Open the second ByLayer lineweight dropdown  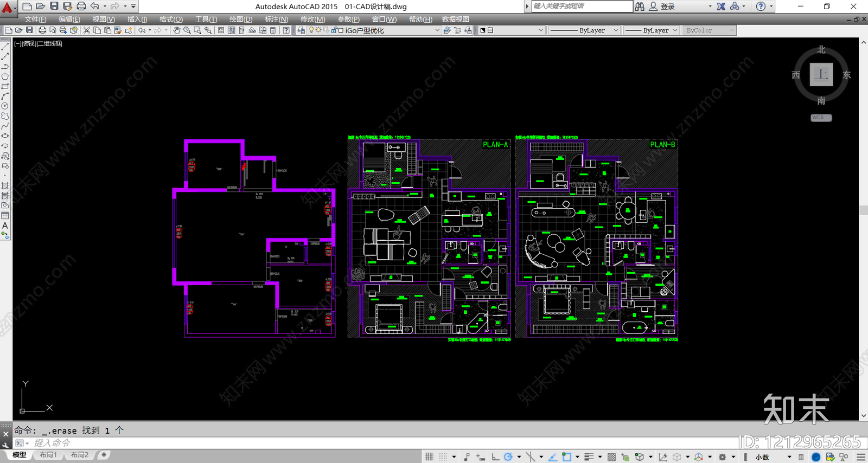pyautogui.click(x=651, y=30)
